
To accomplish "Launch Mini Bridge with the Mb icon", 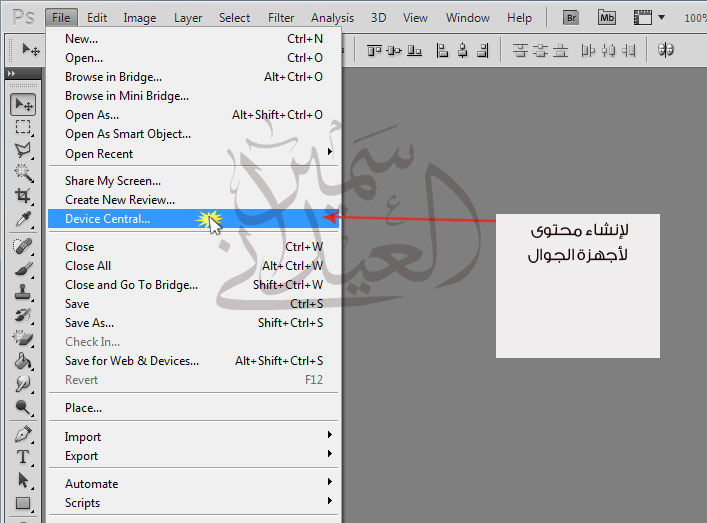I will point(606,18).
